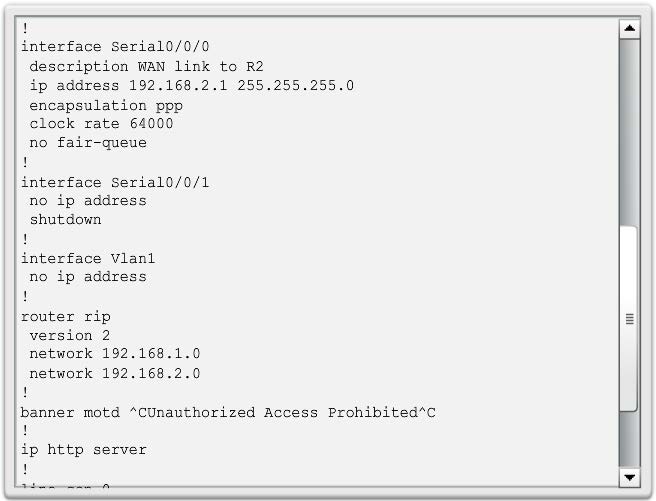
Task: Place cursor on 'router rip' line
Action: click(65, 316)
